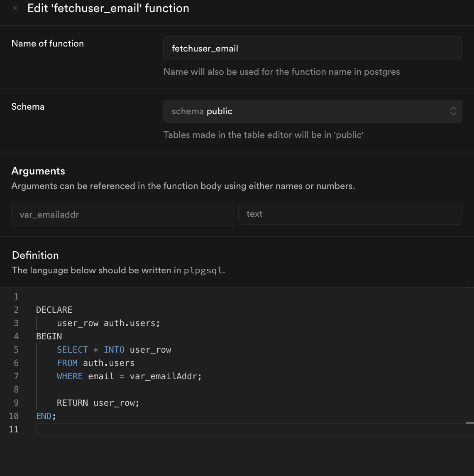Select the var_emailaddr argument name field
The image size is (474, 476).
[x=123, y=214]
